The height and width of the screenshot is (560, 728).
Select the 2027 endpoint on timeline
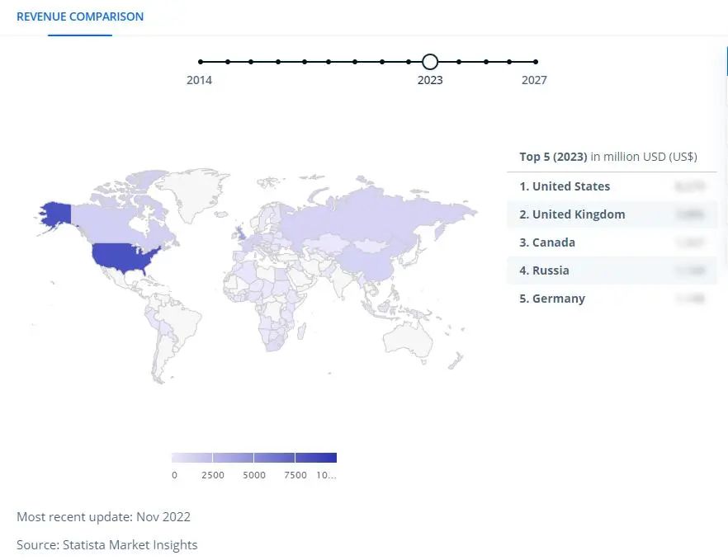[536, 62]
